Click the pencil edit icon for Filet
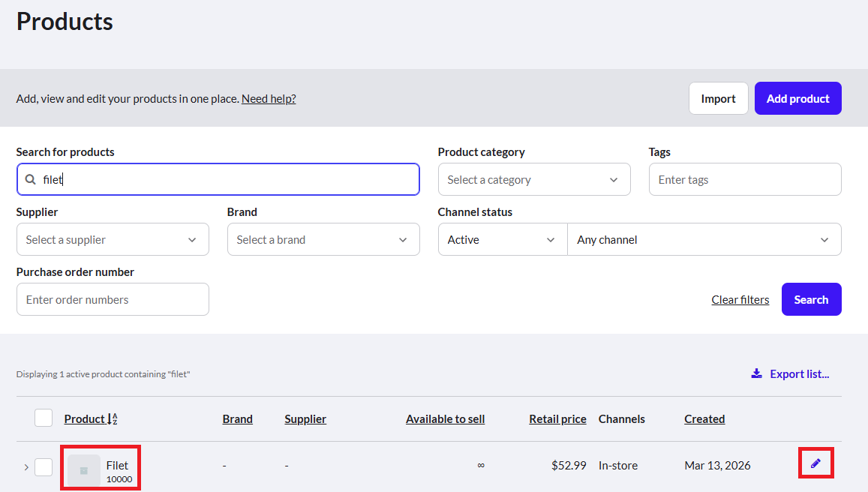 click(x=815, y=463)
